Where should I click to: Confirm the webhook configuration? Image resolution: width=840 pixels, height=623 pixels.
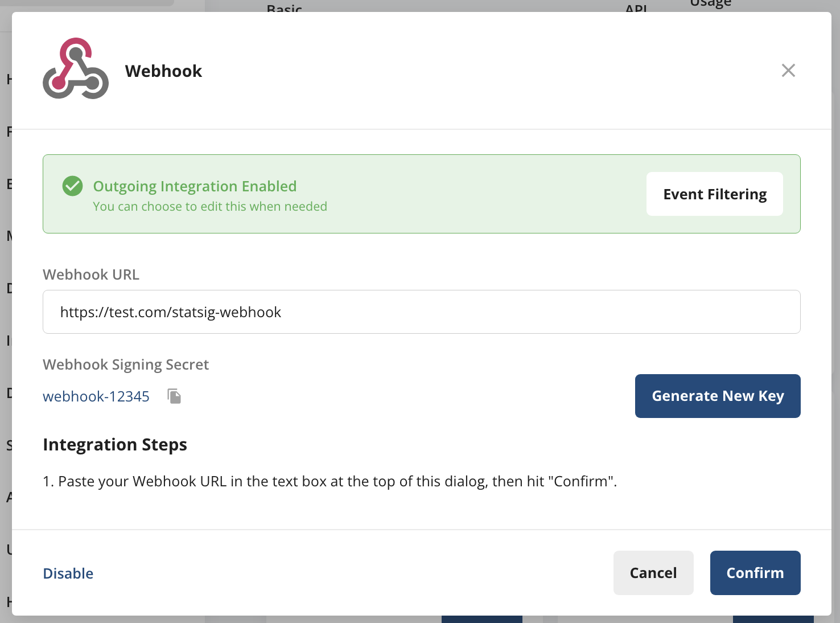pyautogui.click(x=755, y=573)
